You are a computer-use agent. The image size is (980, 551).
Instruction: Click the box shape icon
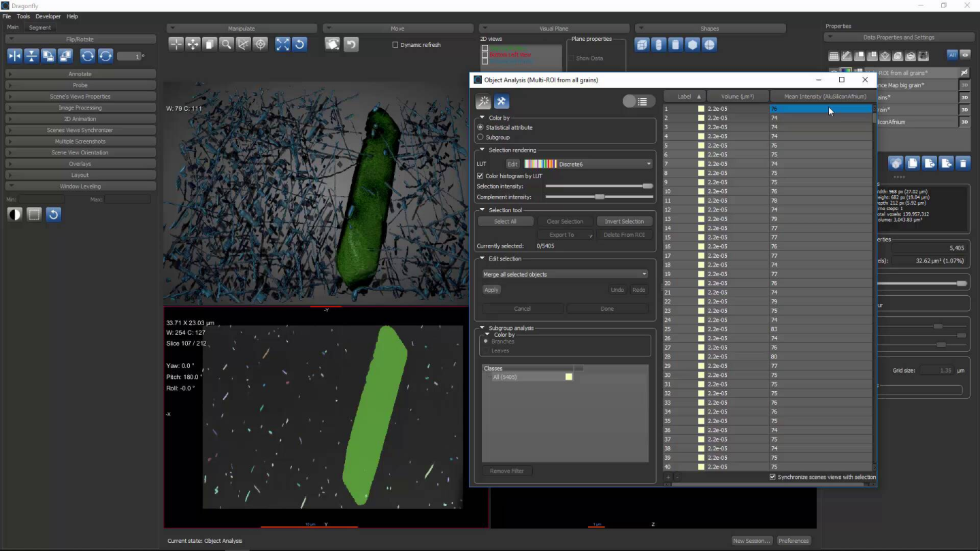[x=642, y=45]
